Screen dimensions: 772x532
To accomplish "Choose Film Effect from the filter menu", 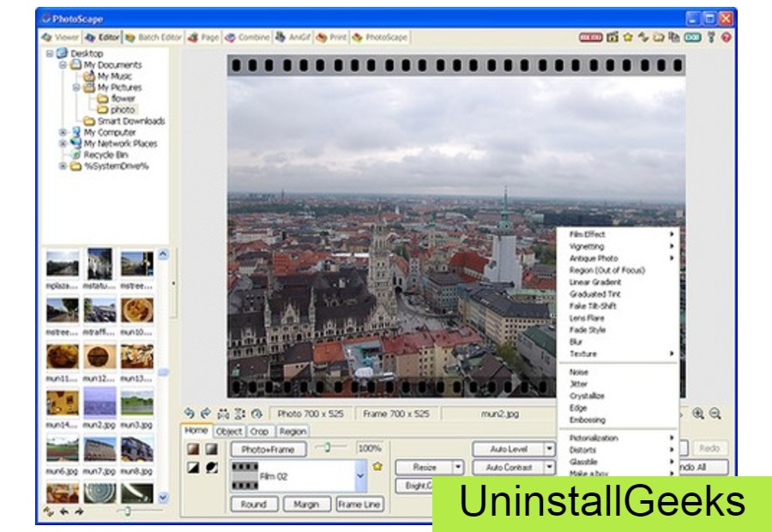I will [618, 234].
